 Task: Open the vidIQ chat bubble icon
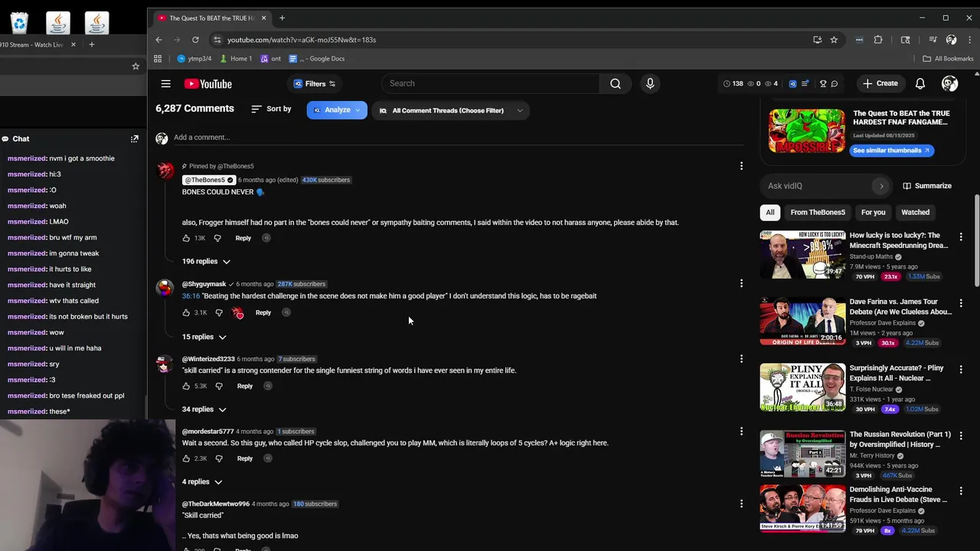pyautogui.click(x=835, y=83)
